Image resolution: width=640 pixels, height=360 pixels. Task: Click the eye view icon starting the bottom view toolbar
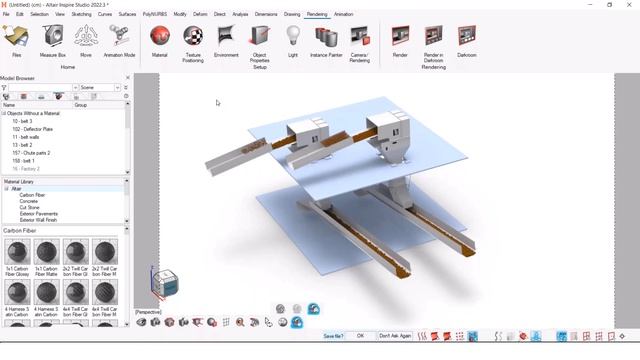point(141,322)
